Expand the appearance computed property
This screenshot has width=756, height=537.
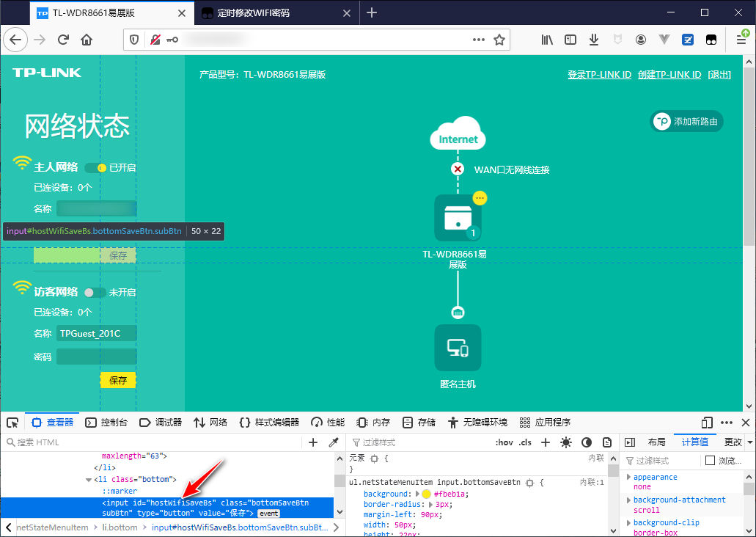[628, 477]
